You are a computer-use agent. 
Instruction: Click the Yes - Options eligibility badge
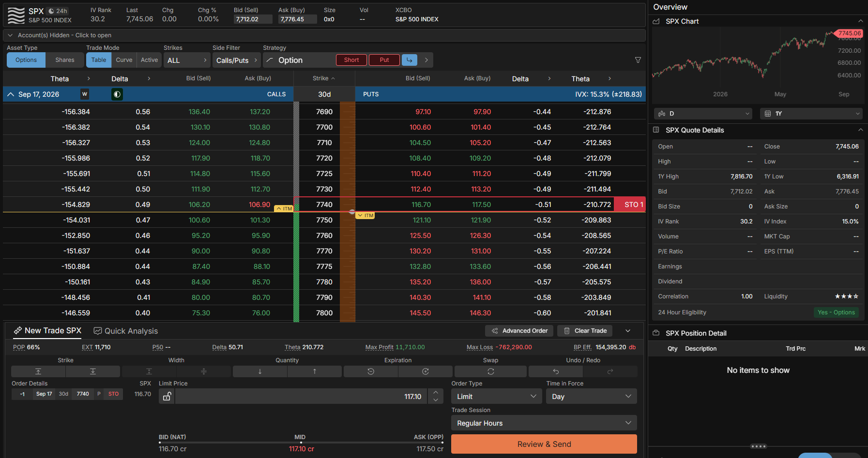[x=836, y=312]
